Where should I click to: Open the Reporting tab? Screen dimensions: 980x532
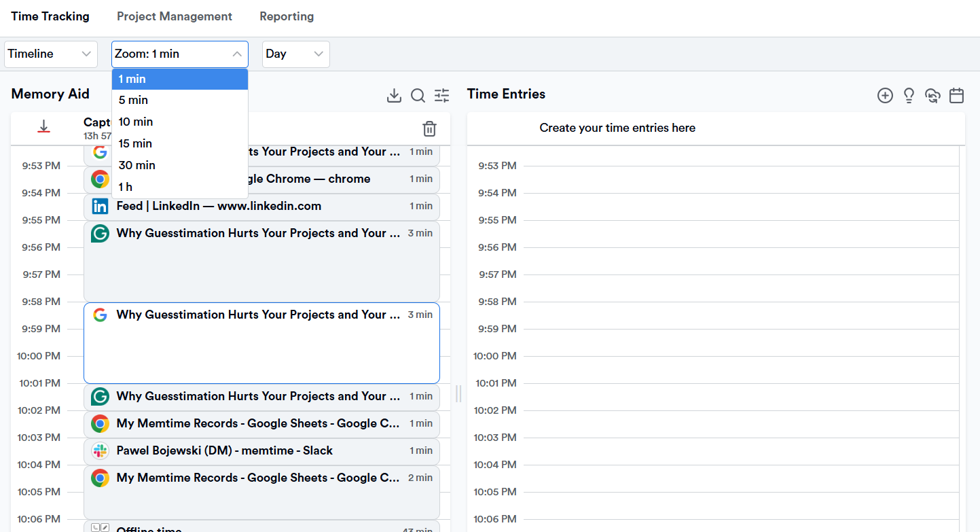point(287,16)
